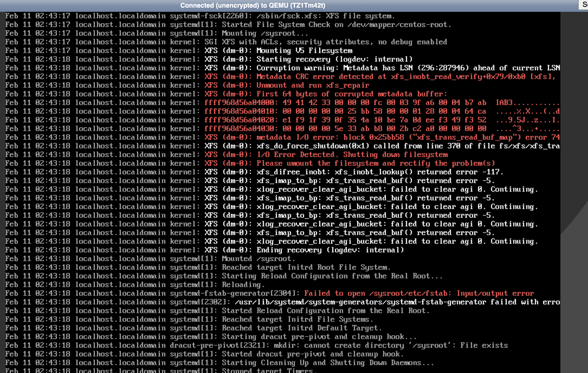Select the 'Reloading.' systemd message

(243, 285)
